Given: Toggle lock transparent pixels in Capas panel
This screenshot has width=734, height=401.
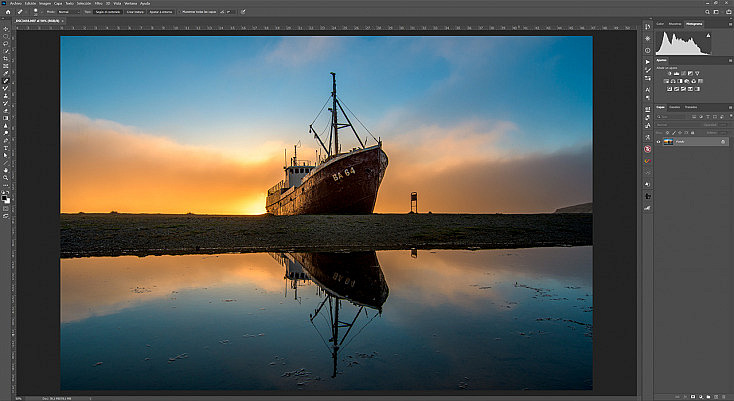Looking at the screenshot, I should coord(668,133).
